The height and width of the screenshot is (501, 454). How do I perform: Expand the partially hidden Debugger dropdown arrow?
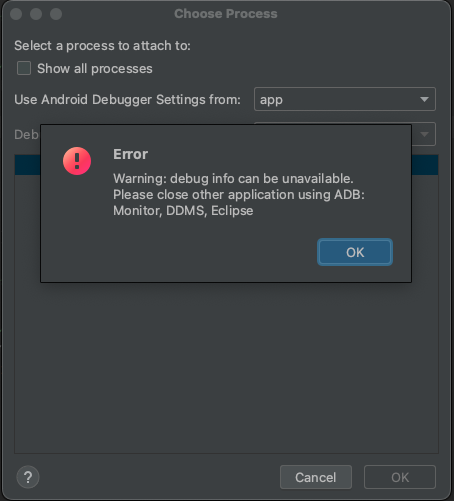point(424,134)
